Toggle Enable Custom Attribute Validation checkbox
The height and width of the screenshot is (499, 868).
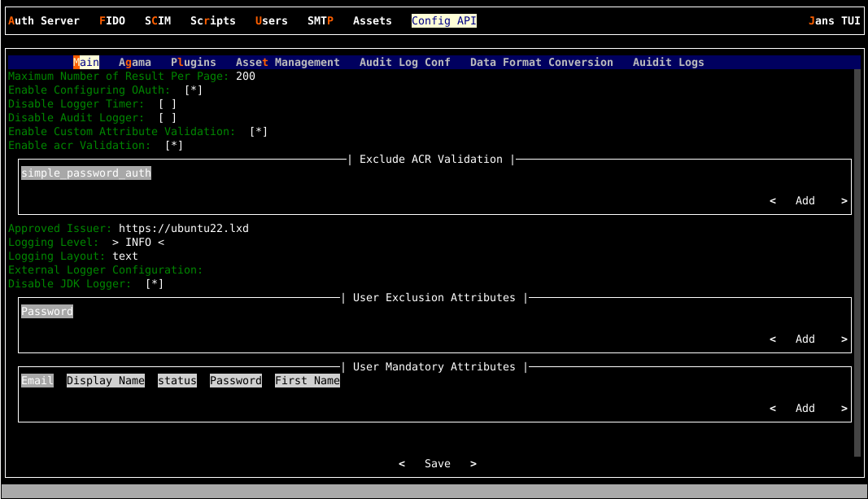pyautogui.click(x=259, y=132)
